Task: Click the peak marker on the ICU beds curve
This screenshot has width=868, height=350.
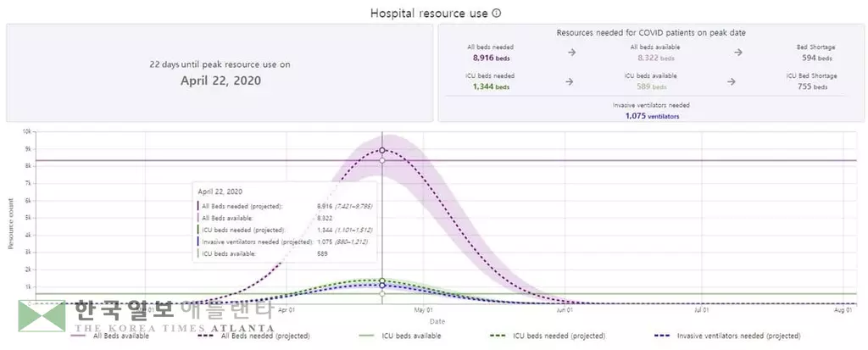Action: coord(382,281)
